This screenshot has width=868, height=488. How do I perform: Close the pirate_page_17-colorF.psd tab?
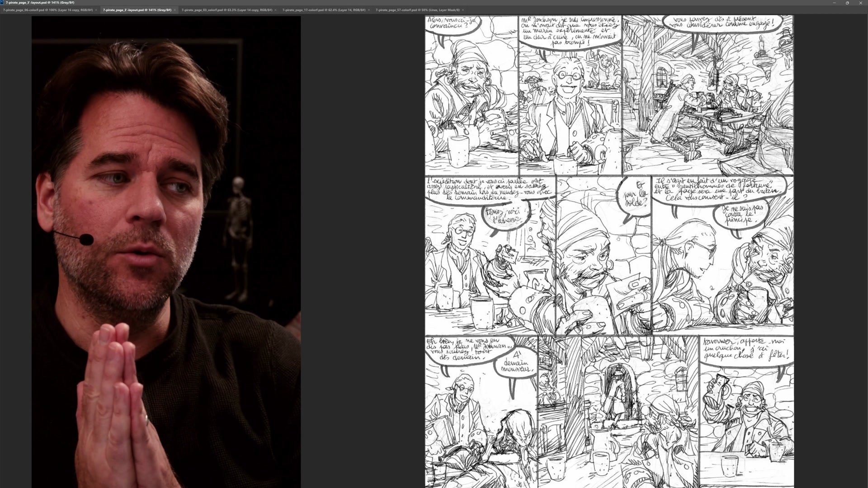(369, 10)
